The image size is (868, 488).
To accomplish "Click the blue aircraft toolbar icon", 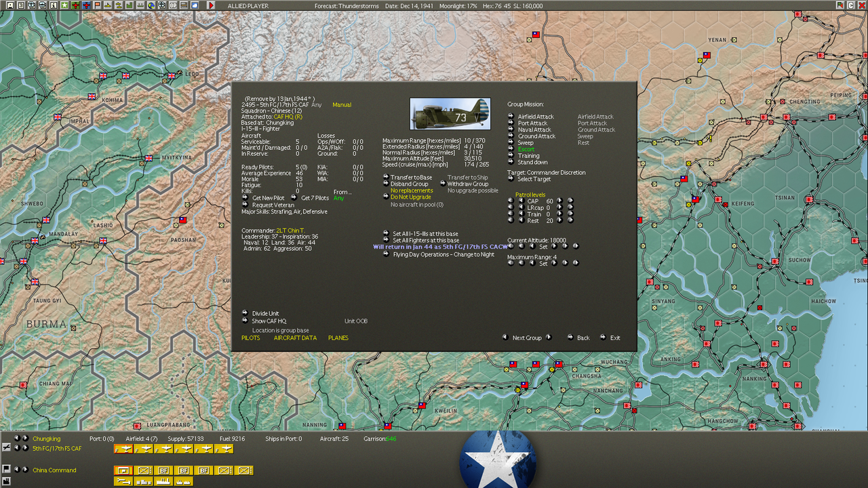I will tap(86, 5).
